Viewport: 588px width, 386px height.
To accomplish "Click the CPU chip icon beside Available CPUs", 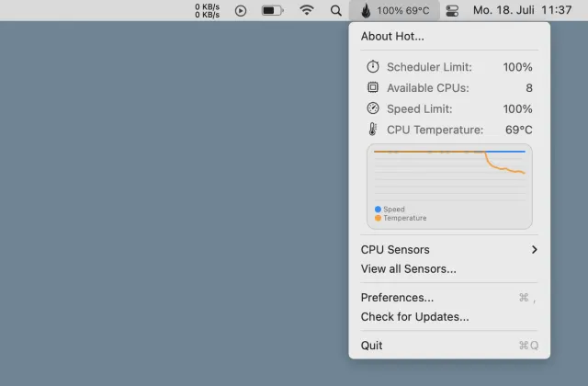I will (373, 87).
